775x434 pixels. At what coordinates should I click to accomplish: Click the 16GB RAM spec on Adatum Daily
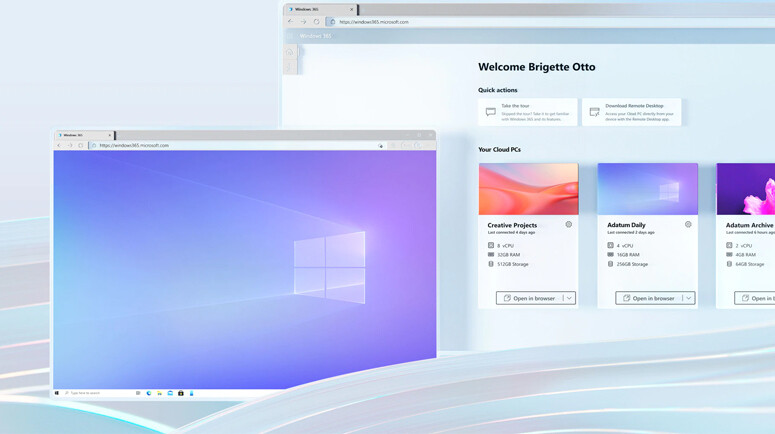click(x=623, y=255)
